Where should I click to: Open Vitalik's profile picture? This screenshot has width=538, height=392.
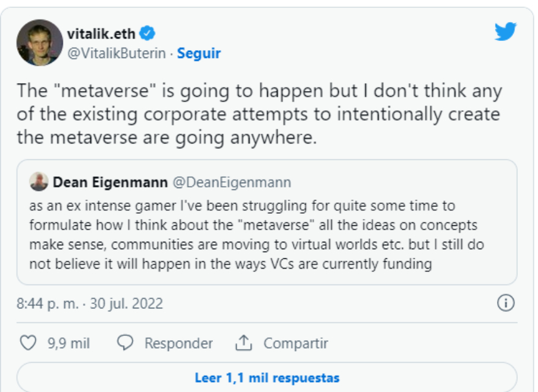[40, 43]
